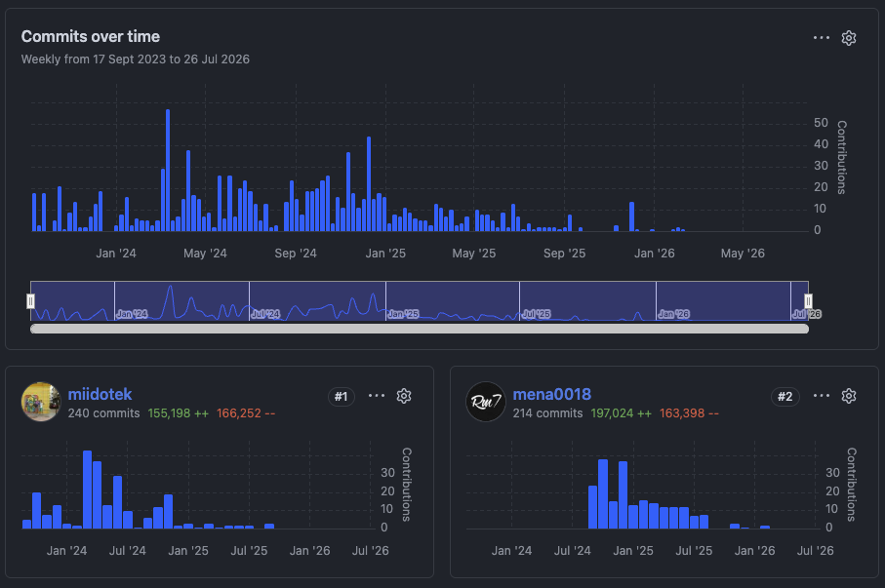Open mena0018's avatar picture
Image resolution: width=885 pixels, height=588 pixels.
tap(486, 402)
